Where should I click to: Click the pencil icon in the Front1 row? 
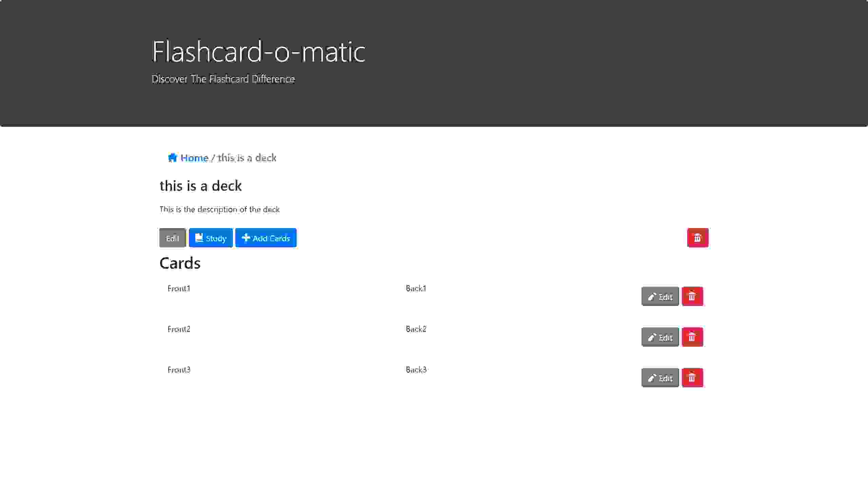652,297
